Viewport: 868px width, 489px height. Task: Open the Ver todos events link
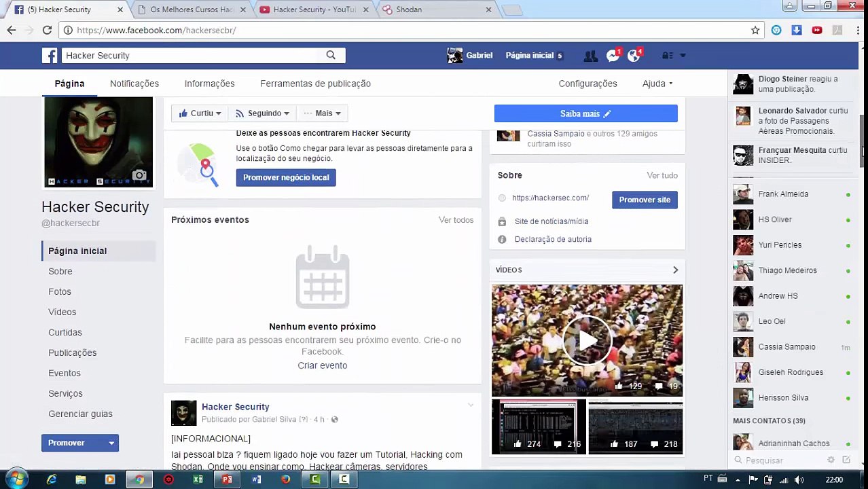[456, 220]
